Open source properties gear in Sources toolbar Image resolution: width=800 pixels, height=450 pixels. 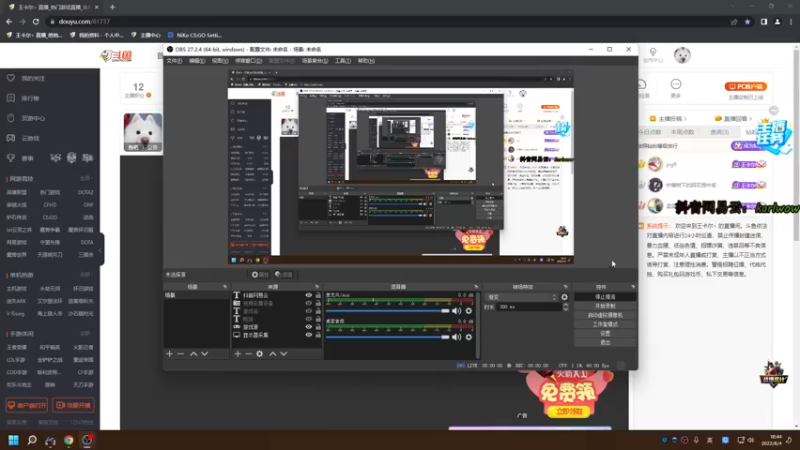coord(260,354)
